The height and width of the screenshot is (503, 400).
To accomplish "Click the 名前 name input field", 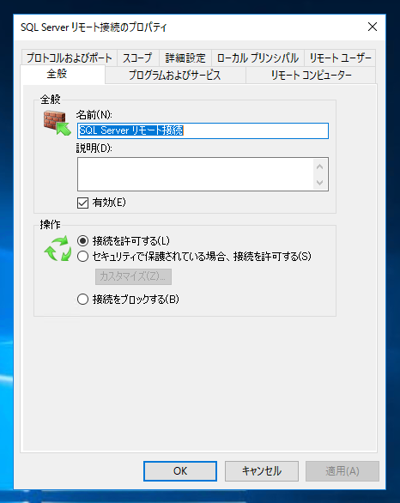I will (x=203, y=131).
